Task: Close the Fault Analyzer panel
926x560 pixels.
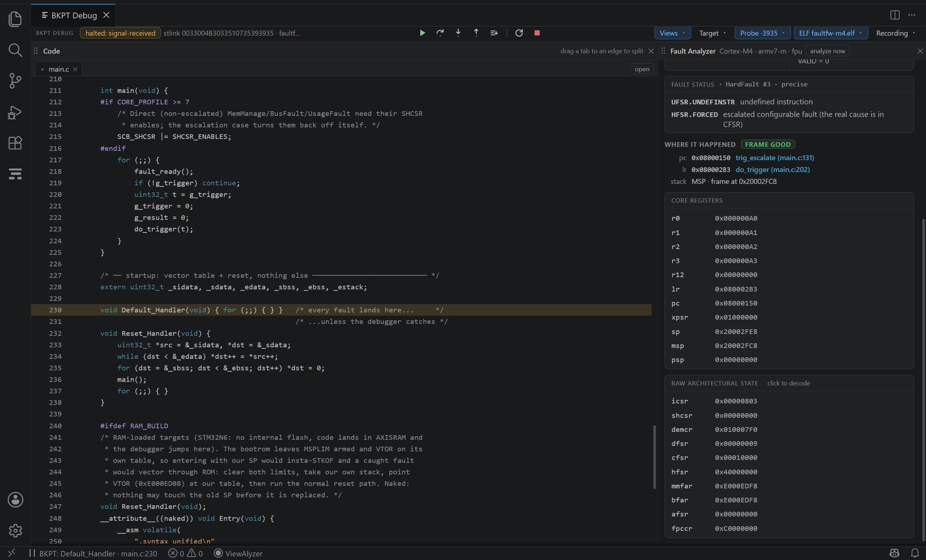Action: (x=920, y=51)
